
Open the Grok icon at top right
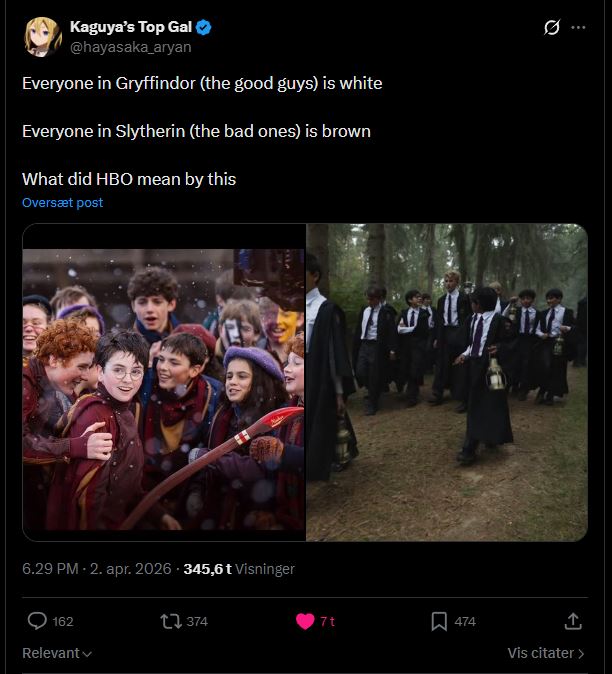tap(551, 28)
